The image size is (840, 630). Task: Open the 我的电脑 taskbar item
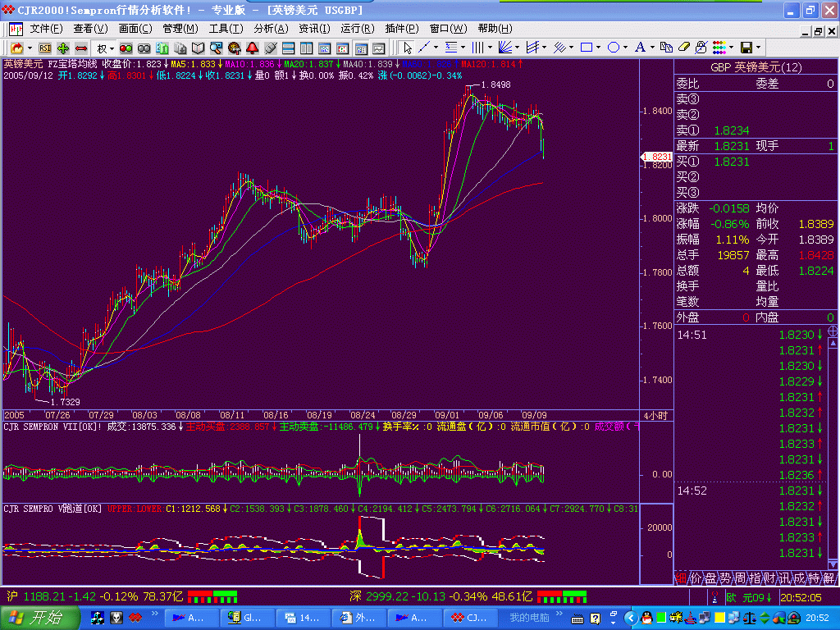tap(529, 618)
